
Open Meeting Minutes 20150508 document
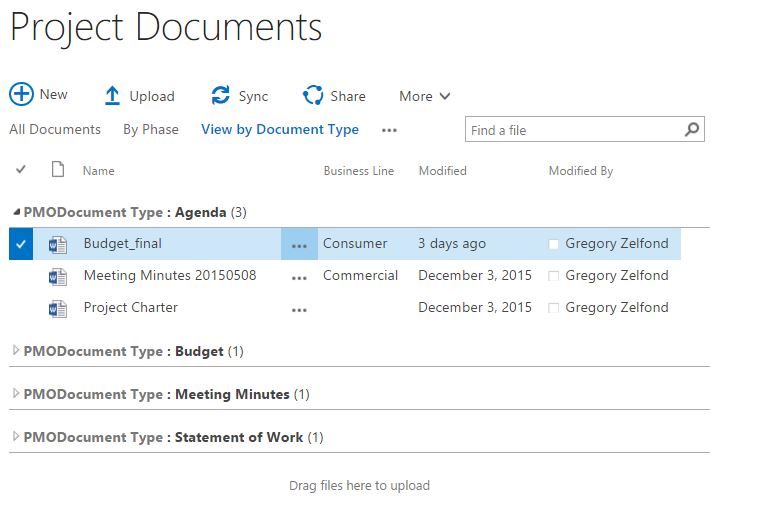[x=170, y=275]
